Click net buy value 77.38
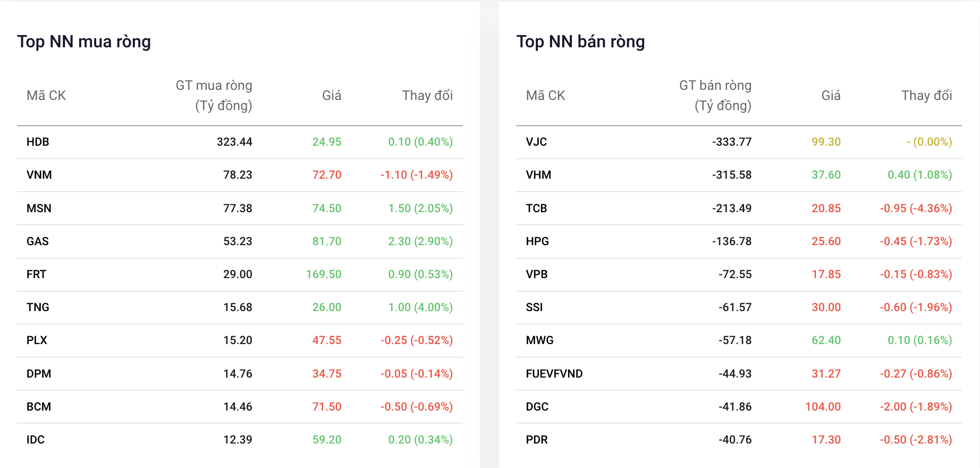 [x=238, y=208]
